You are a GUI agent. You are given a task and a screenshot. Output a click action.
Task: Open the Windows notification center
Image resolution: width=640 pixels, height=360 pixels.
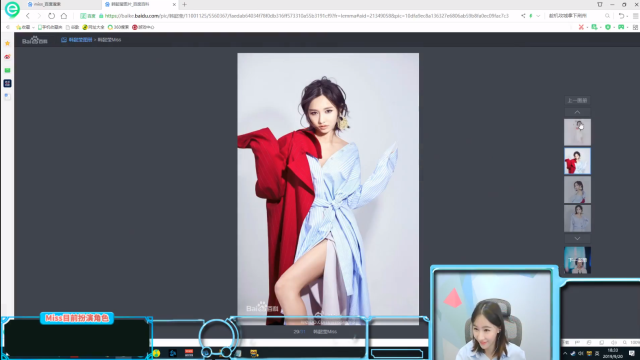pos(632,353)
